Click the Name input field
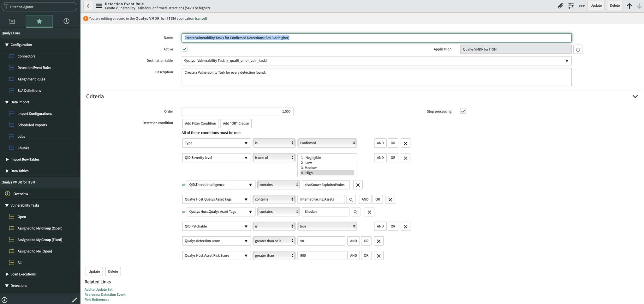 (x=376, y=38)
